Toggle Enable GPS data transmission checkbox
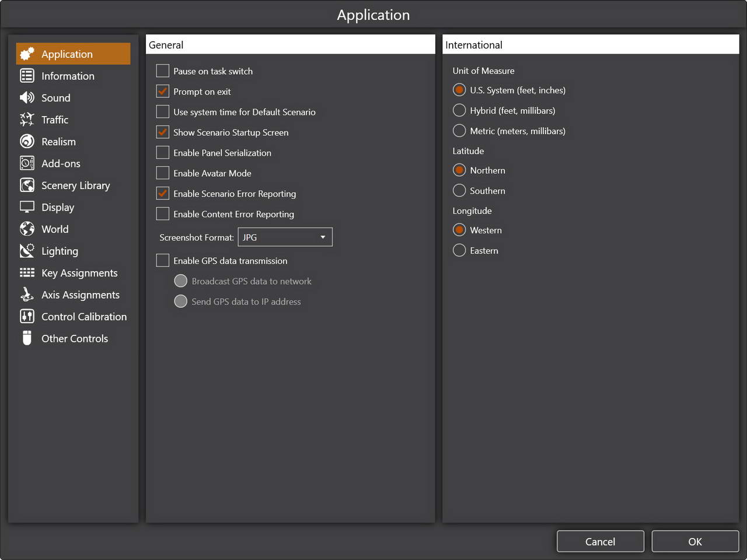This screenshot has height=560, width=747. pos(163,261)
